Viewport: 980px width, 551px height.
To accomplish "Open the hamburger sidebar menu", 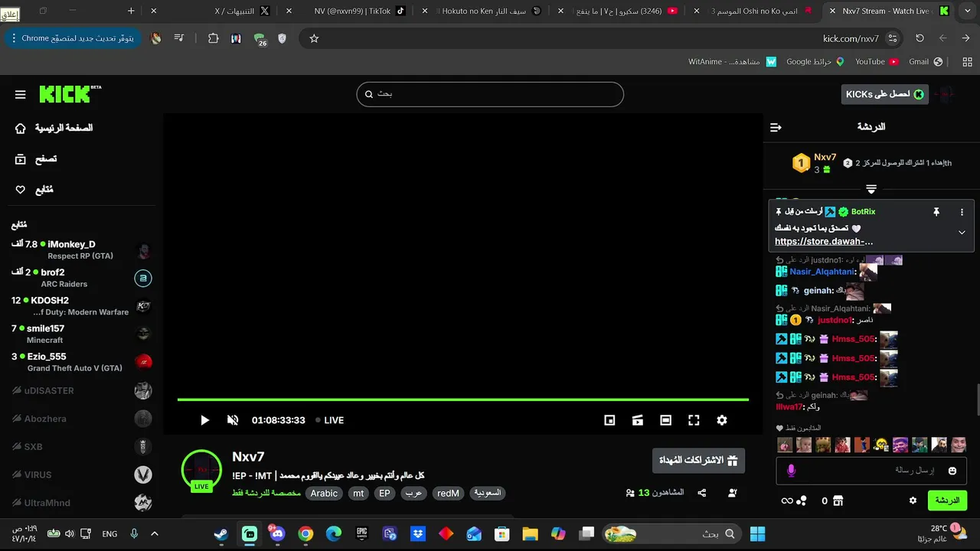I will [20, 94].
